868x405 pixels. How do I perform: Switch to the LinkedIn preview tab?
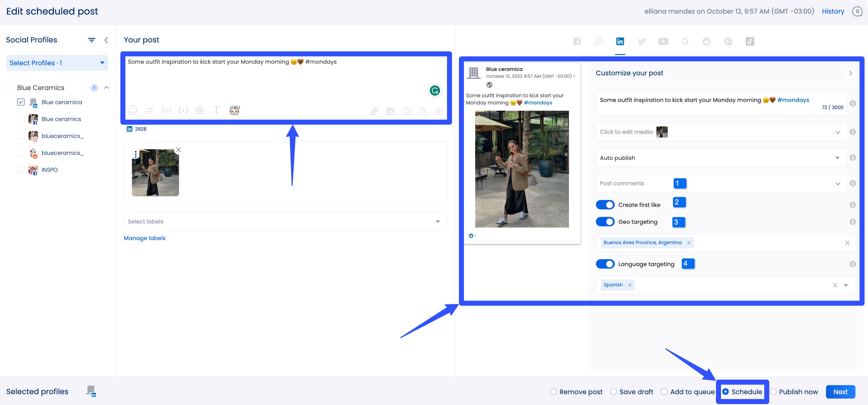pyautogui.click(x=620, y=41)
